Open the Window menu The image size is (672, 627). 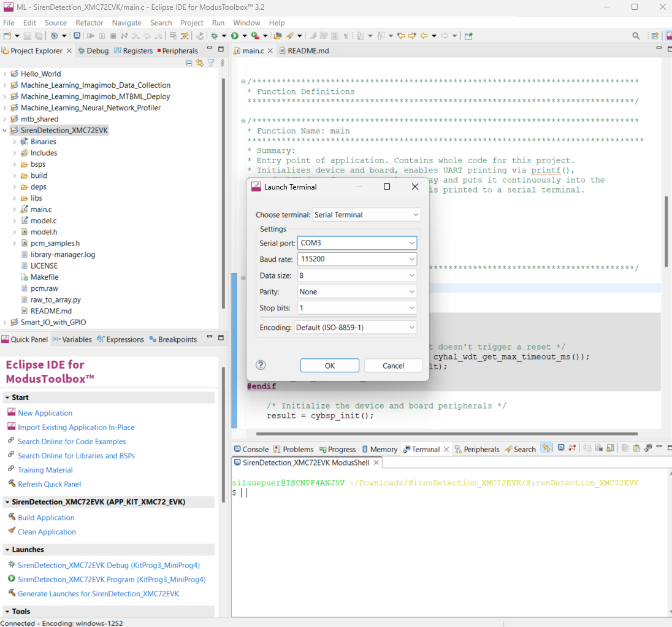(x=246, y=23)
